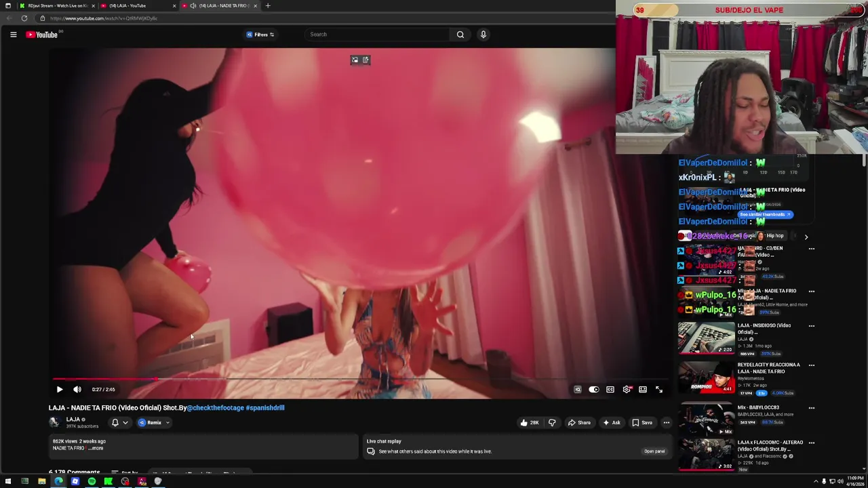Open player settings gear

[627, 390]
